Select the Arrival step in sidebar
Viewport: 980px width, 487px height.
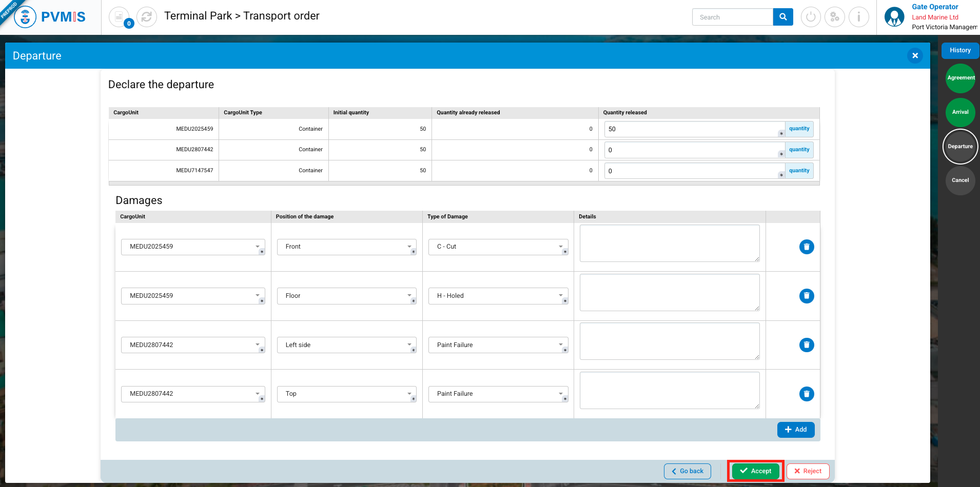click(x=960, y=112)
